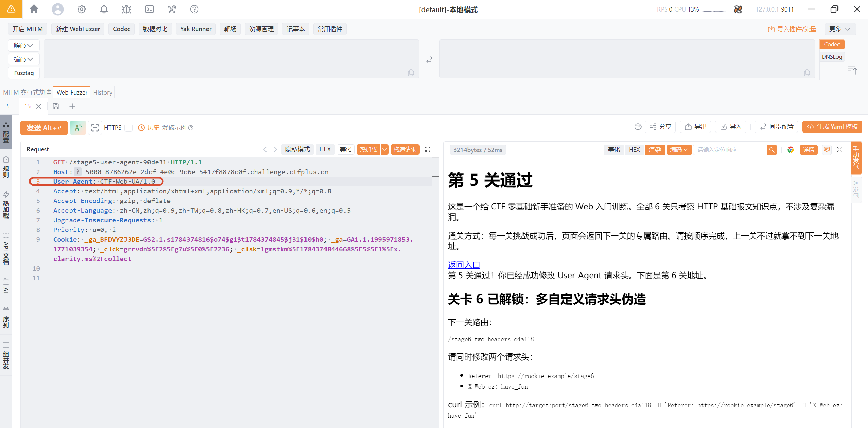
Task: Swap Codec input and output arrows
Action: pos(429,60)
